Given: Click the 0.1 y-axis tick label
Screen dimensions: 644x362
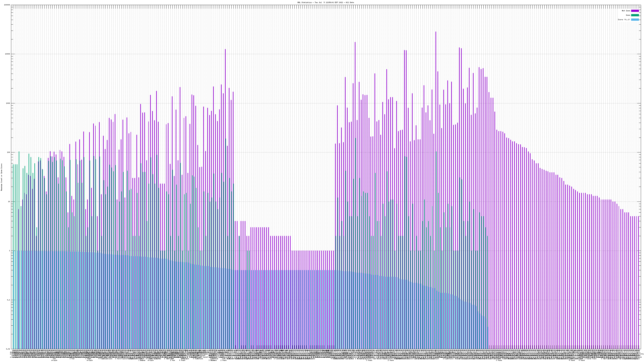Looking at the screenshot, I should point(9,300).
